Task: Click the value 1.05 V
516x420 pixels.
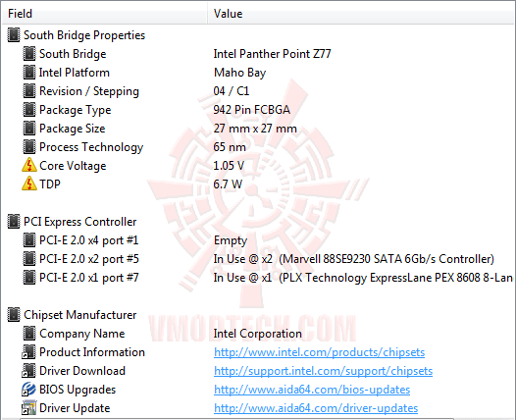Action: (x=229, y=166)
